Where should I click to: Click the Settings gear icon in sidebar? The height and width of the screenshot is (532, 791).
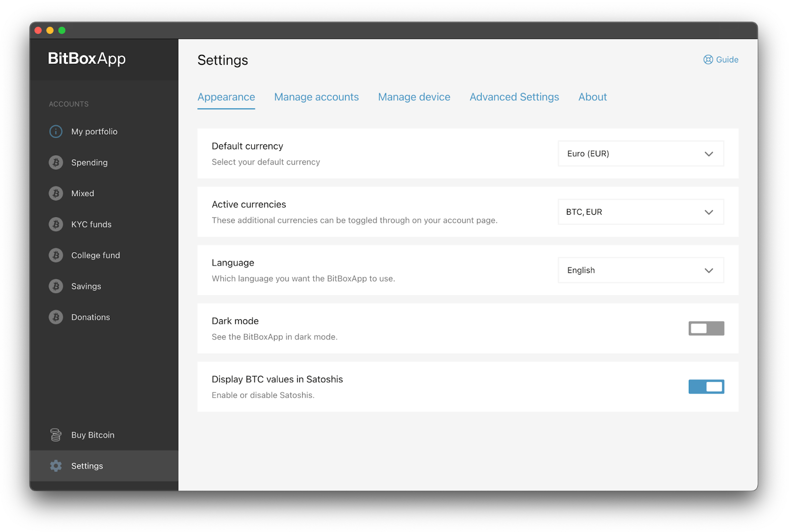[x=56, y=466]
